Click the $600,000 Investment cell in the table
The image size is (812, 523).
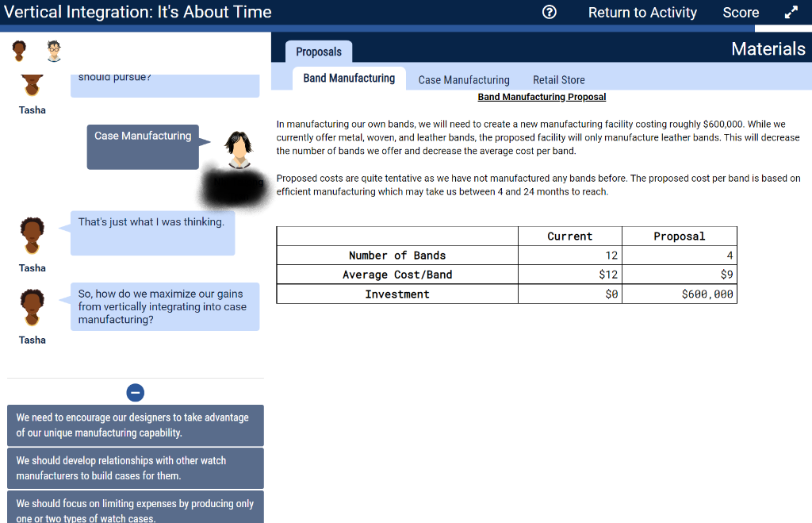[x=680, y=294]
